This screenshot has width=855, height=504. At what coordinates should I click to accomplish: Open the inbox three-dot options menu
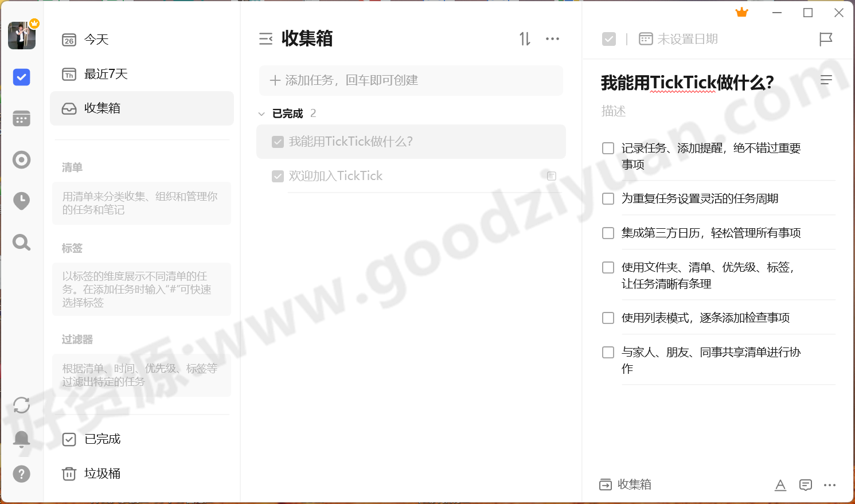pyautogui.click(x=552, y=38)
